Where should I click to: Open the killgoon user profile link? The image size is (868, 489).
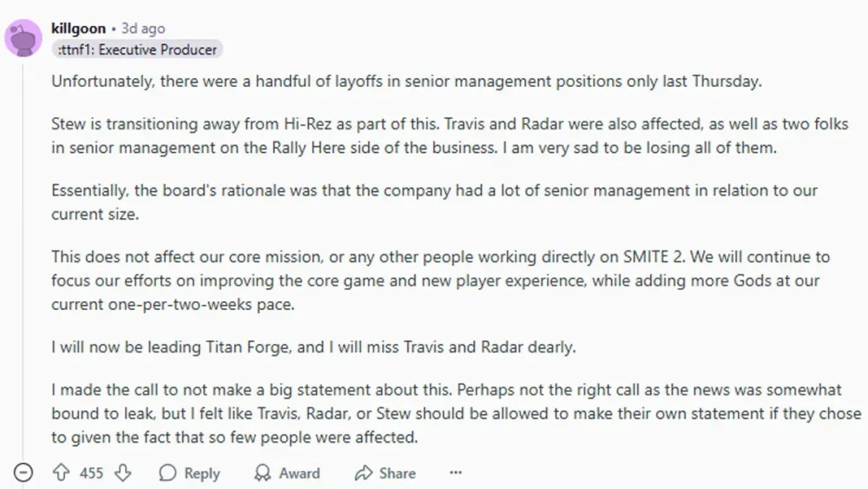78,29
